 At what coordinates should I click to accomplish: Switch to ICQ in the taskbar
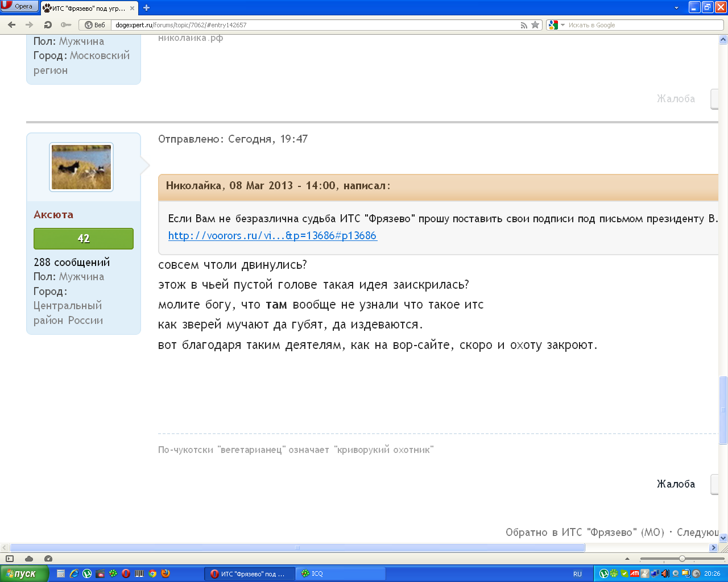point(340,573)
